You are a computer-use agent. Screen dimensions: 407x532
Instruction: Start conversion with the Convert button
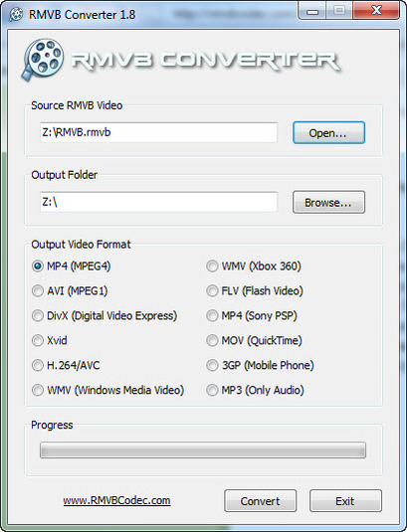click(260, 501)
